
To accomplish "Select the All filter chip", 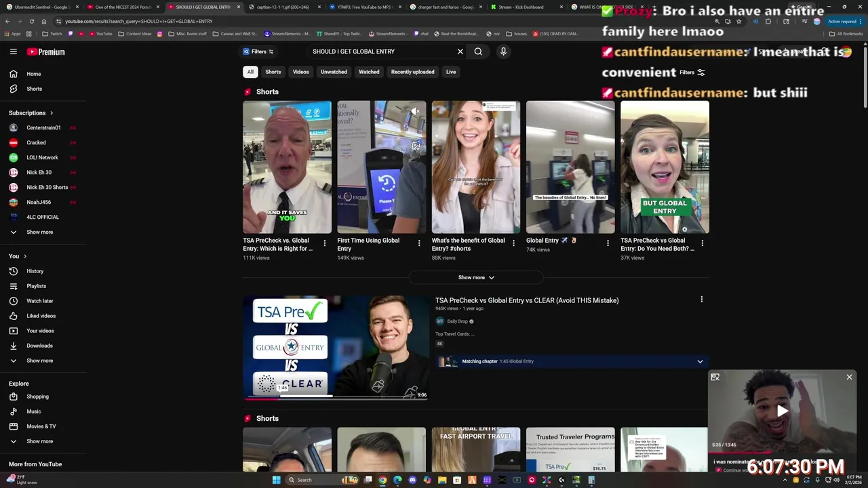I will click(250, 72).
